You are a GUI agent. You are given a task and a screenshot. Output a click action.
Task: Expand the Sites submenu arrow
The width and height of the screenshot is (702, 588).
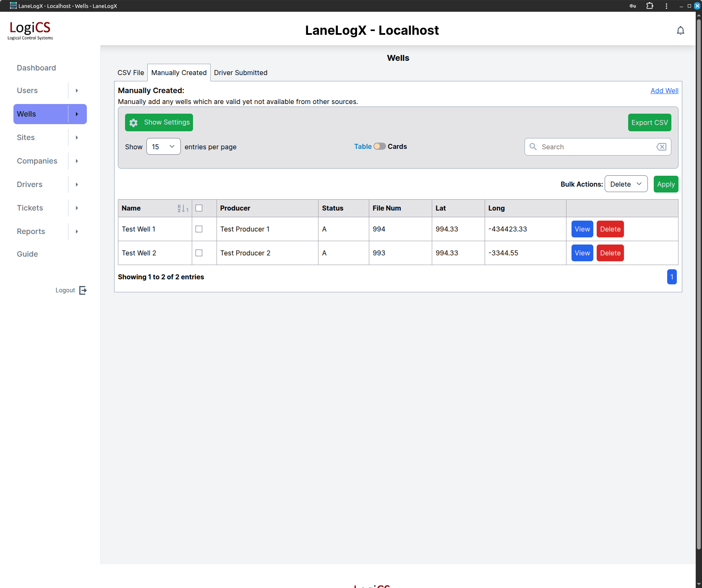click(x=77, y=138)
